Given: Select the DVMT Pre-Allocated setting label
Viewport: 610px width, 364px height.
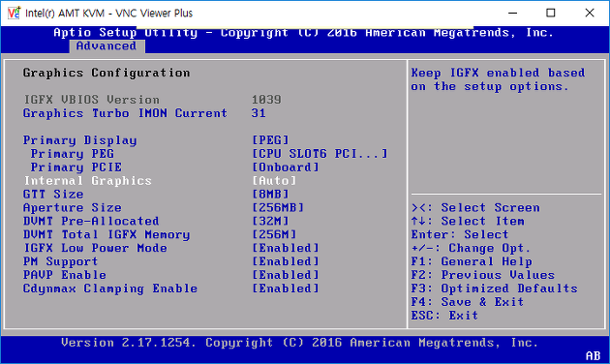Looking at the screenshot, I should (91, 222).
